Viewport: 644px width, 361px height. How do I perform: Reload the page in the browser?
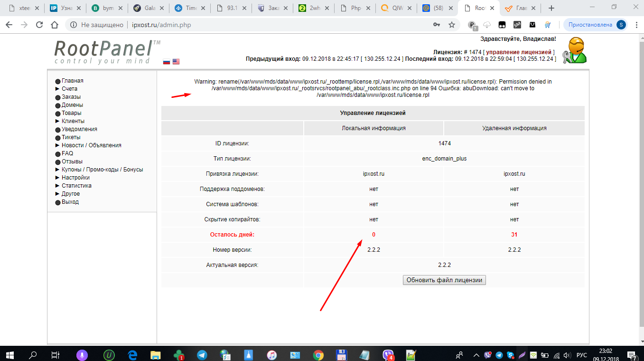39,25
